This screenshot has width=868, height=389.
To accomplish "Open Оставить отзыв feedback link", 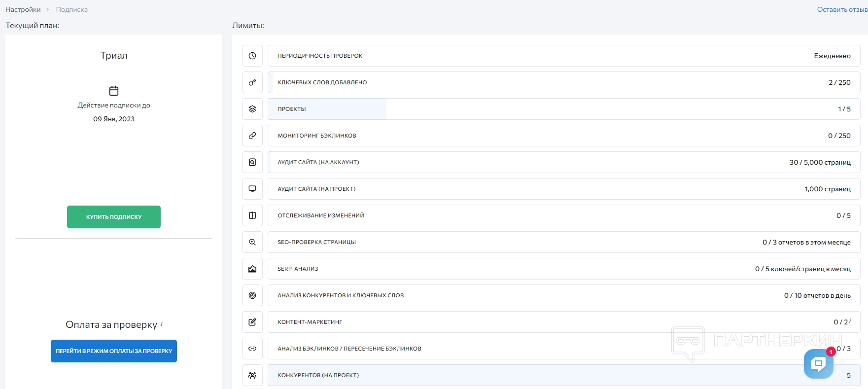I will (842, 9).
